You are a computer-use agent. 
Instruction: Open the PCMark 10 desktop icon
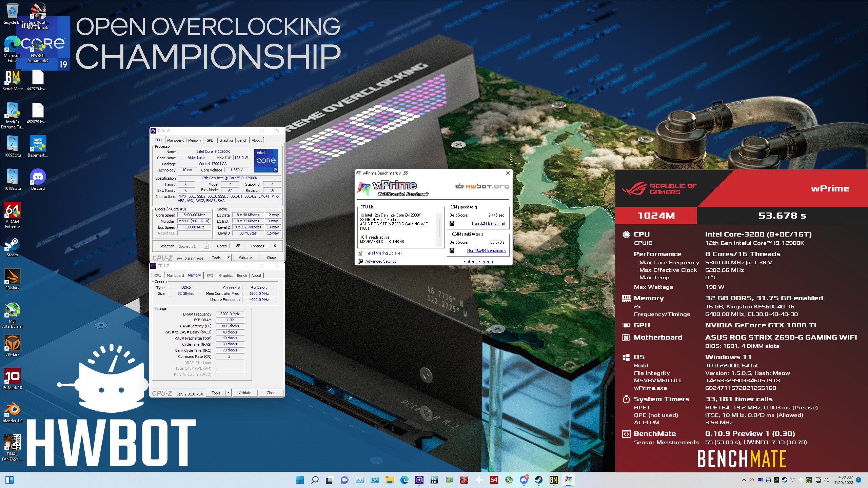pos(13,379)
